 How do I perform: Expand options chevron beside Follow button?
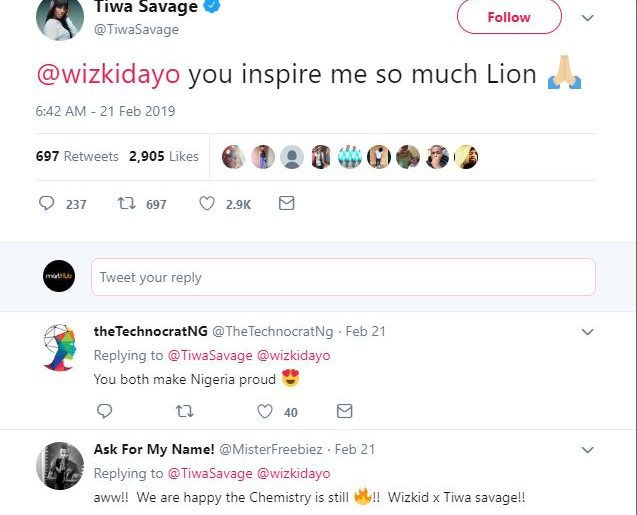pos(588,18)
